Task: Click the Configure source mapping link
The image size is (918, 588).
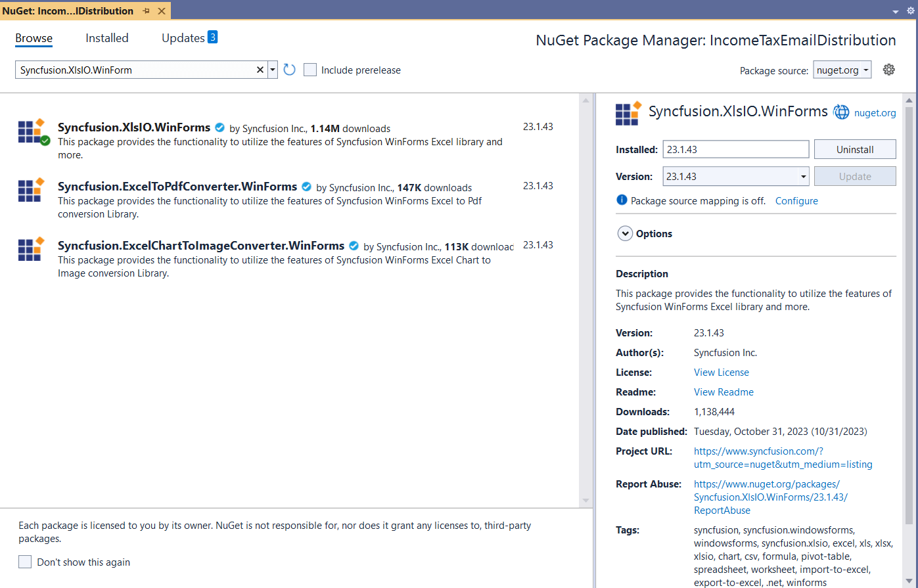Action: (x=796, y=201)
